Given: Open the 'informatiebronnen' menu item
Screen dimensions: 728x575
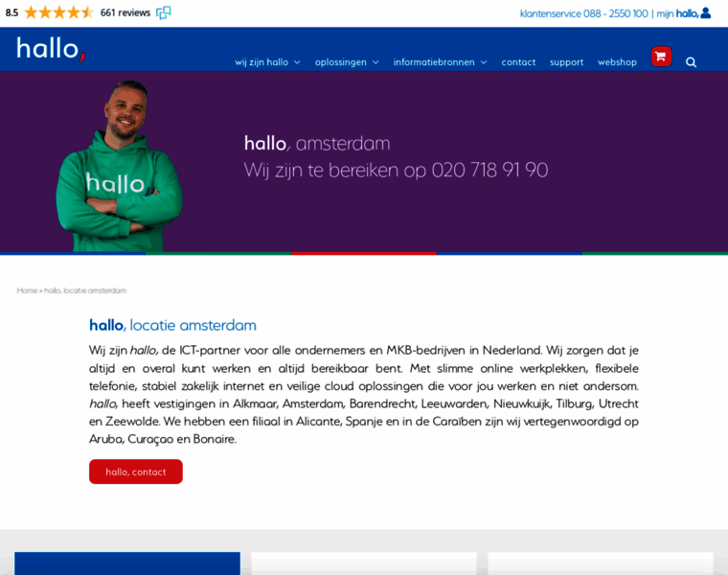Looking at the screenshot, I should pyautogui.click(x=434, y=62).
